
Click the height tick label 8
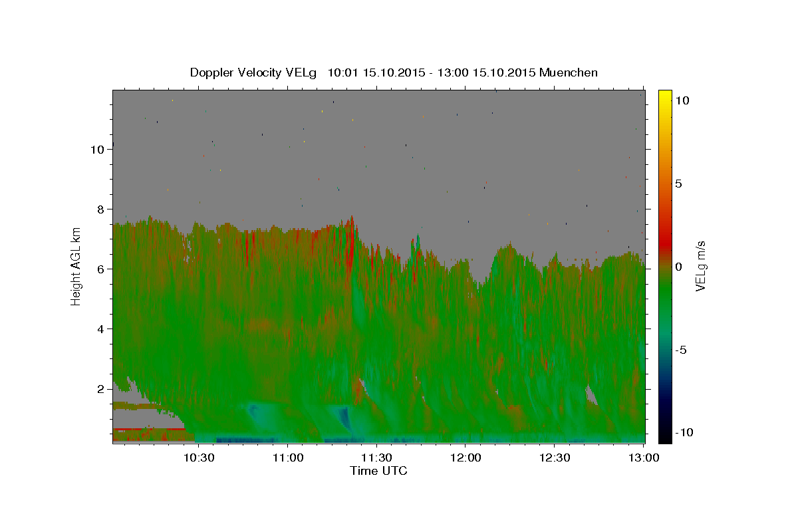(101, 209)
